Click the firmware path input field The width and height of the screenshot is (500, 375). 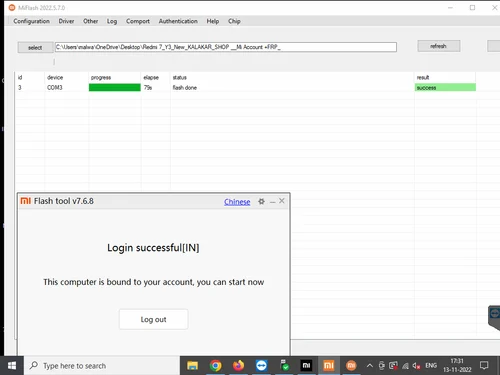(x=226, y=47)
